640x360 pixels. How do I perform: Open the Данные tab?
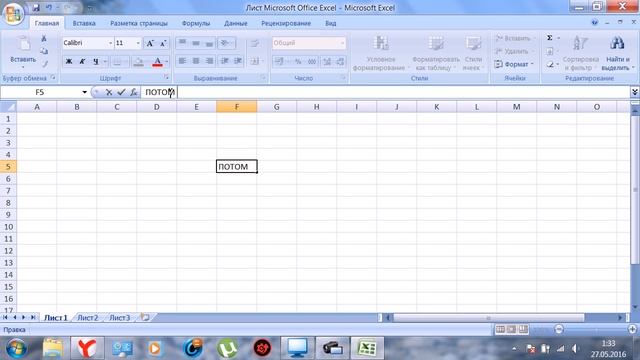coord(236,23)
